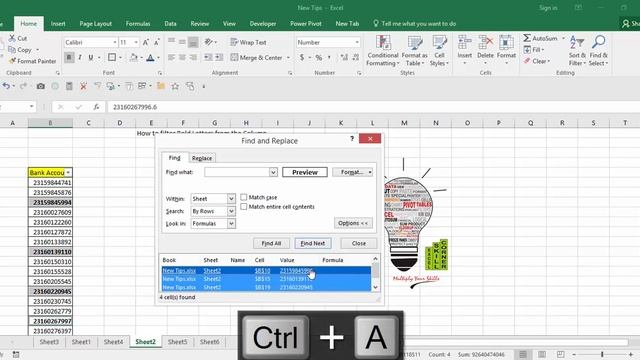Click AutoSum sigma icon
This screenshot has width=640, height=360.
coord(527,38)
